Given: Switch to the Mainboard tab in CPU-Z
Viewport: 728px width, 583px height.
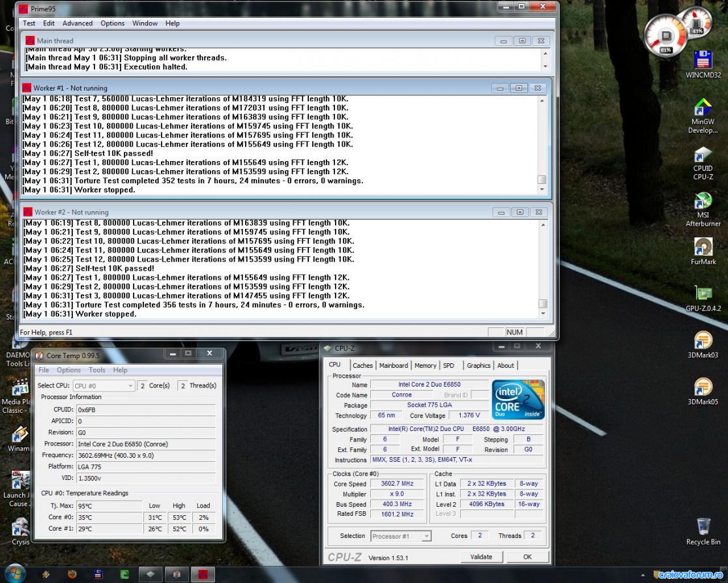Looking at the screenshot, I should (393, 366).
